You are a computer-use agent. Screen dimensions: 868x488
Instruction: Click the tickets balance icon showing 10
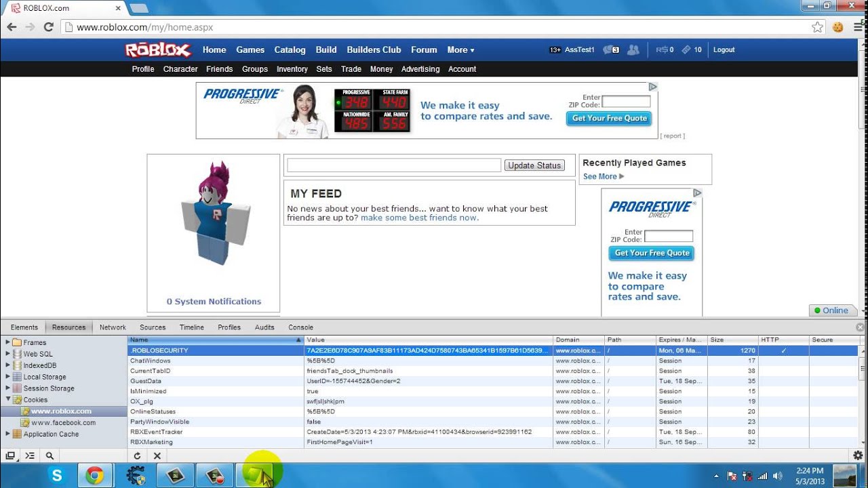(x=686, y=49)
